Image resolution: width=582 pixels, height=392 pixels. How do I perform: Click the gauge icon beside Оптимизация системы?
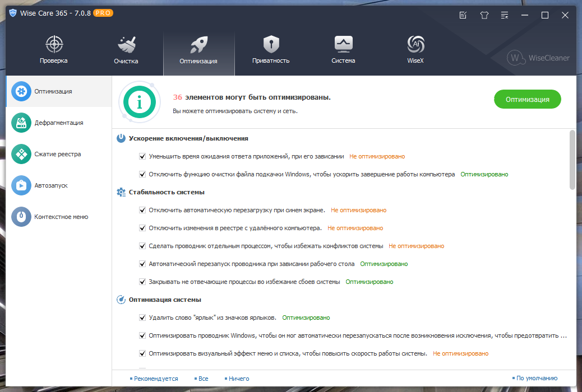click(121, 300)
